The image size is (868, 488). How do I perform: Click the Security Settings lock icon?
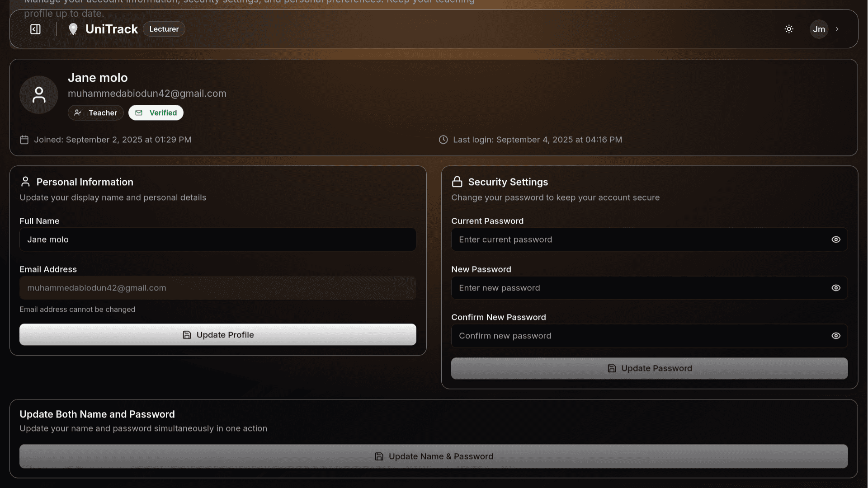click(x=457, y=182)
